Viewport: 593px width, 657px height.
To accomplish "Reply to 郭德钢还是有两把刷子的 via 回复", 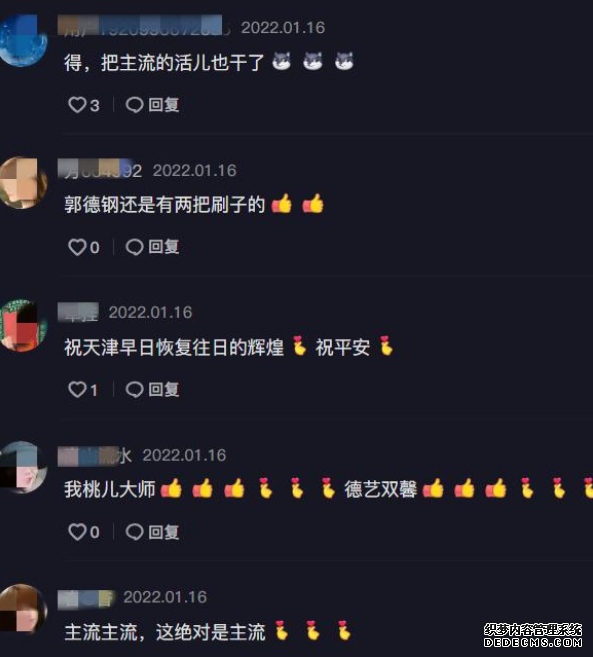I will pyautogui.click(x=164, y=247).
